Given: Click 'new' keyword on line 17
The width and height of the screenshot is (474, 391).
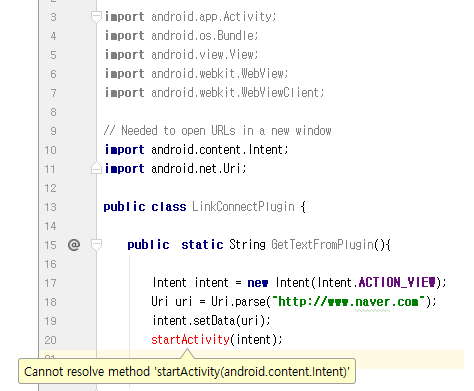Looking at the screenshot, I should click(258, 283).
